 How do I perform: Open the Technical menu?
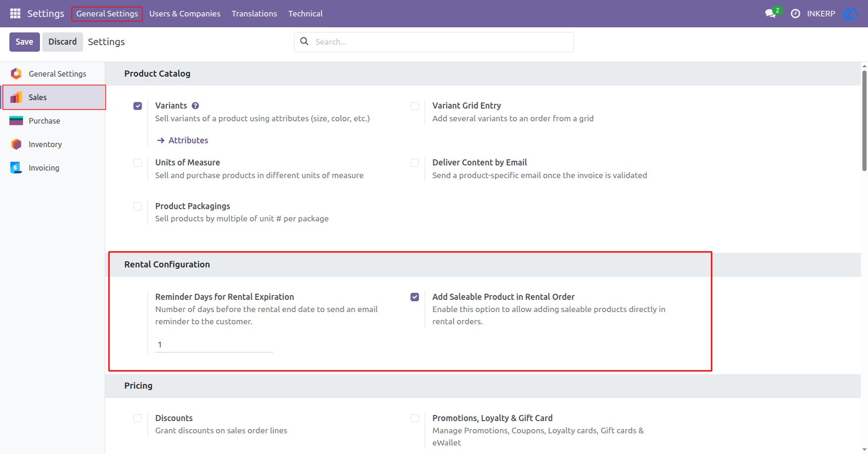[x=305, y=14]
